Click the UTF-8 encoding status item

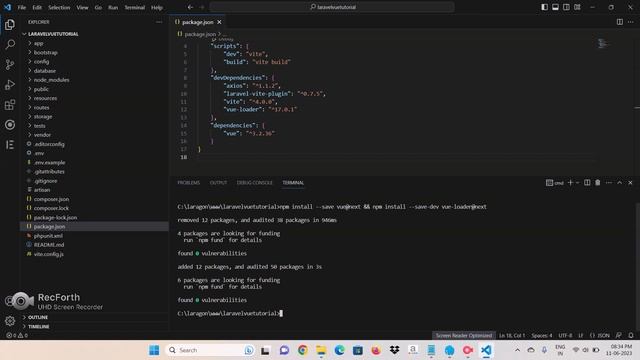point(565,335)
